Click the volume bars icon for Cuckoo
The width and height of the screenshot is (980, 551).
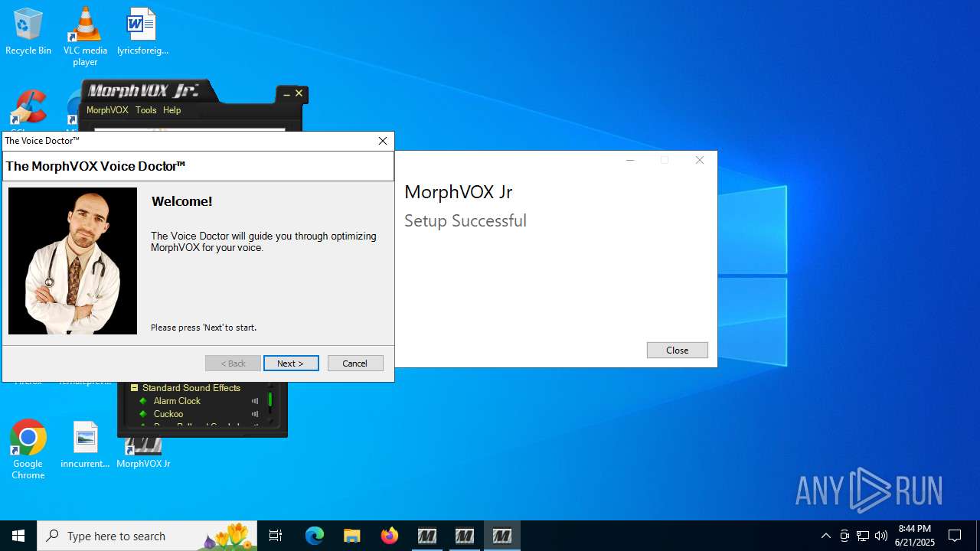[x=255, y=414]
